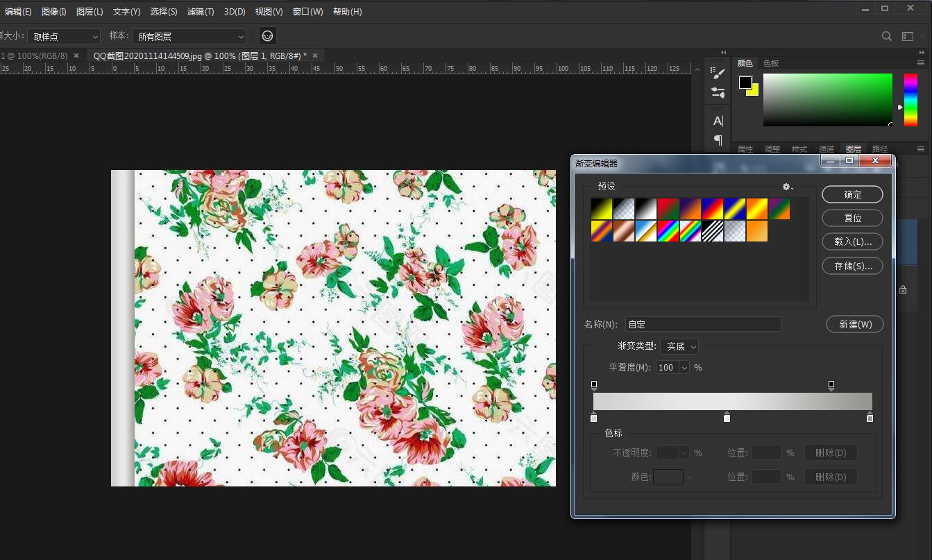Expand the 渐变类型 dropdown
The width and height of the screenshot is (932, 560).
coord(679,346)
